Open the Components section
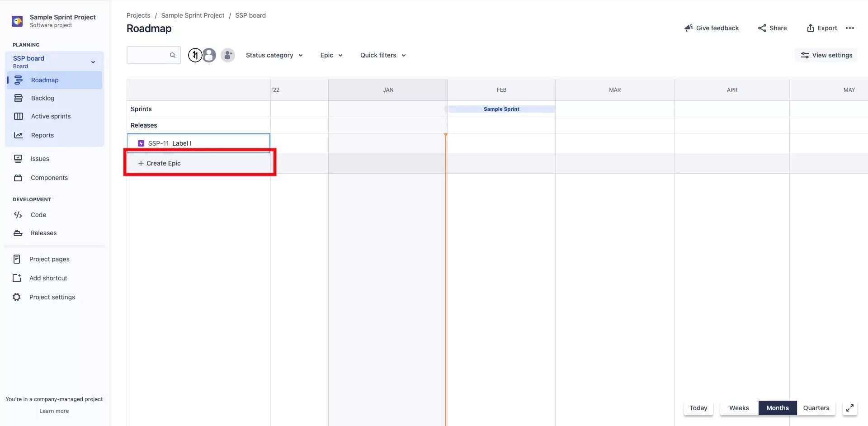 [48, 177]
